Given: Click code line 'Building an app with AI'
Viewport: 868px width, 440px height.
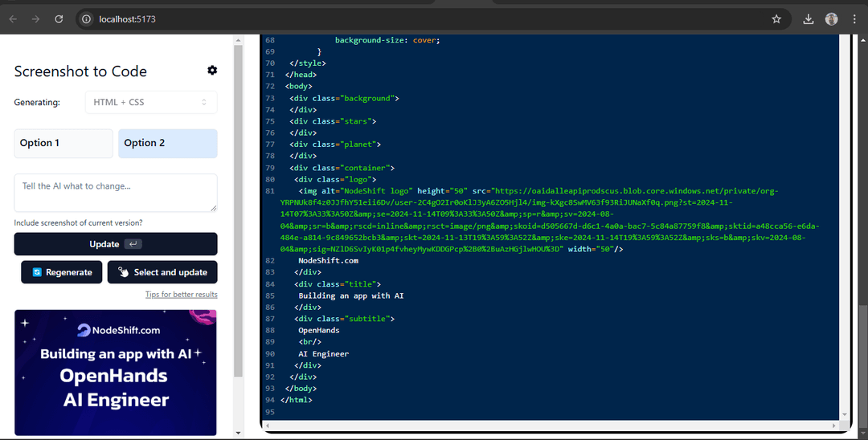Looking at the screenshot, I should click(351, 295).
